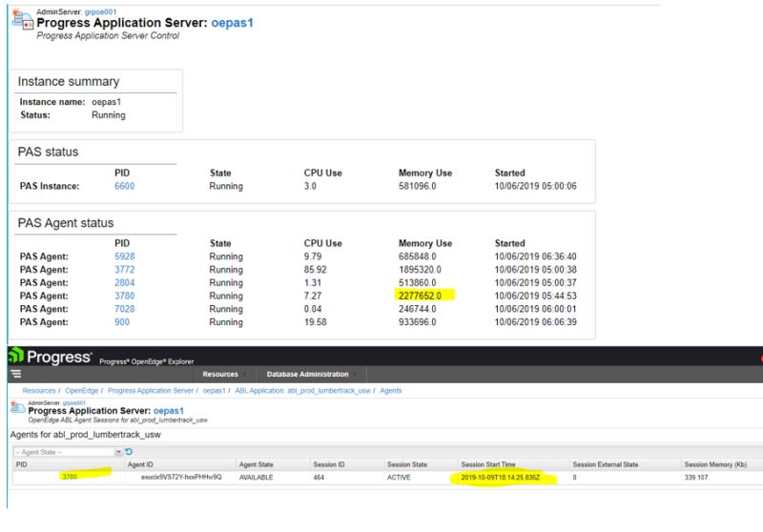
Task: Sort by the Session Memory (Kb) column header
Action: pos(722,464)
